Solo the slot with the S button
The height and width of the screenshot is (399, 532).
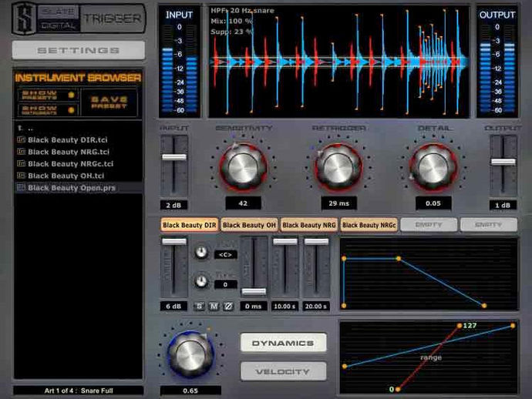(199, 307)
